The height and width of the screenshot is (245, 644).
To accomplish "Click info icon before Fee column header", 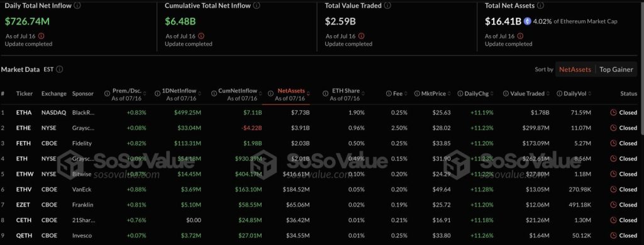I will (389, 94).
